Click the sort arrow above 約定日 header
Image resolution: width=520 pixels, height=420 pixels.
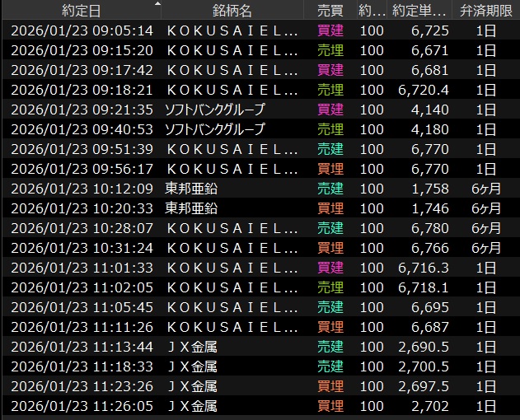point(158,3)
